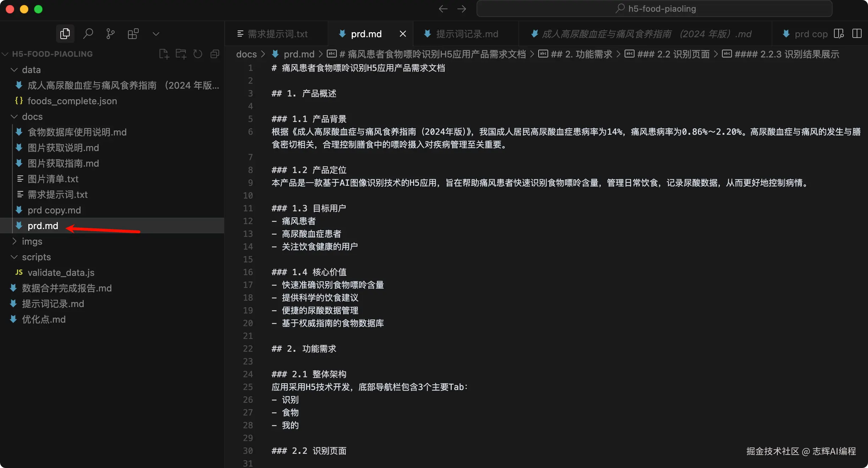Open foods_complete.json in the file tree
This screenshot has width=868, height=468.
72,101
